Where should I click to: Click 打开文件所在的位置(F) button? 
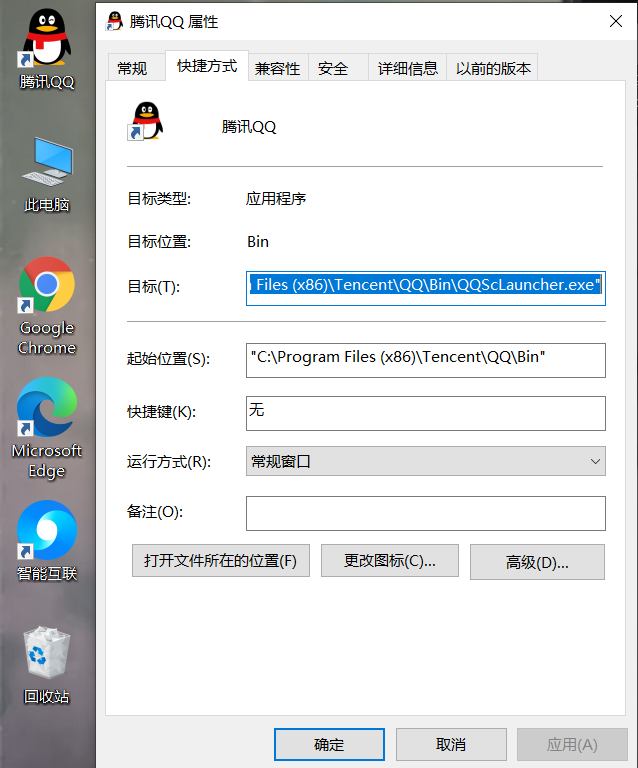[221, 561]
